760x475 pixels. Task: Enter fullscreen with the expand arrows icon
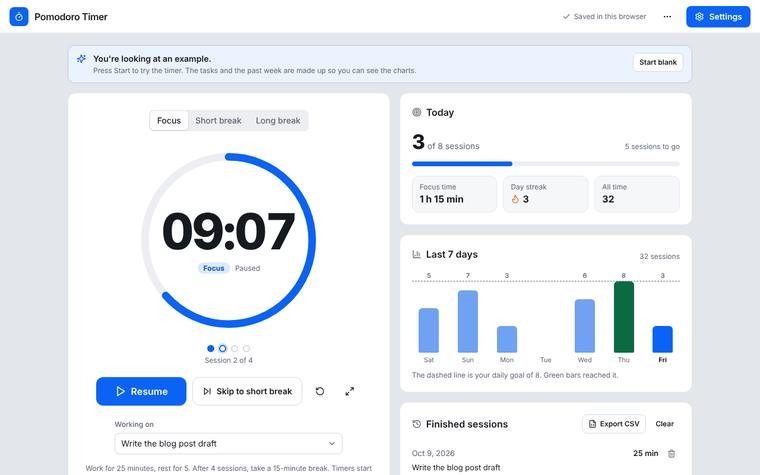click(x=349, y=391)
